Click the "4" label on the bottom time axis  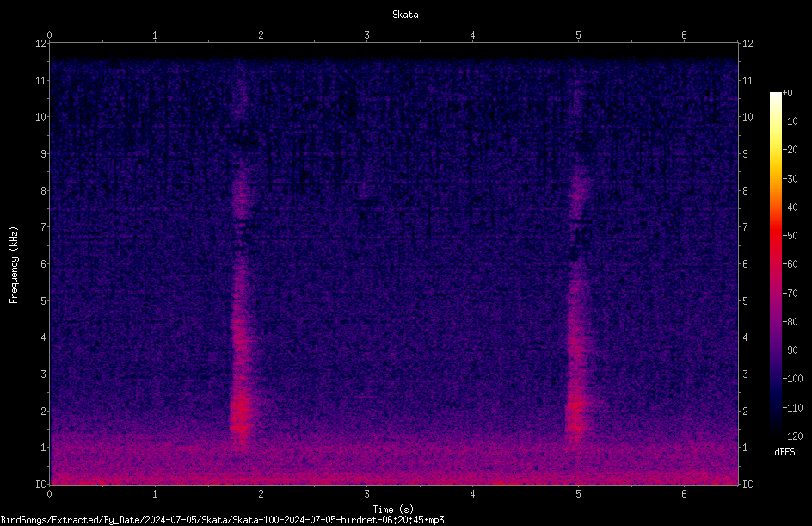[x=472, y=494]
